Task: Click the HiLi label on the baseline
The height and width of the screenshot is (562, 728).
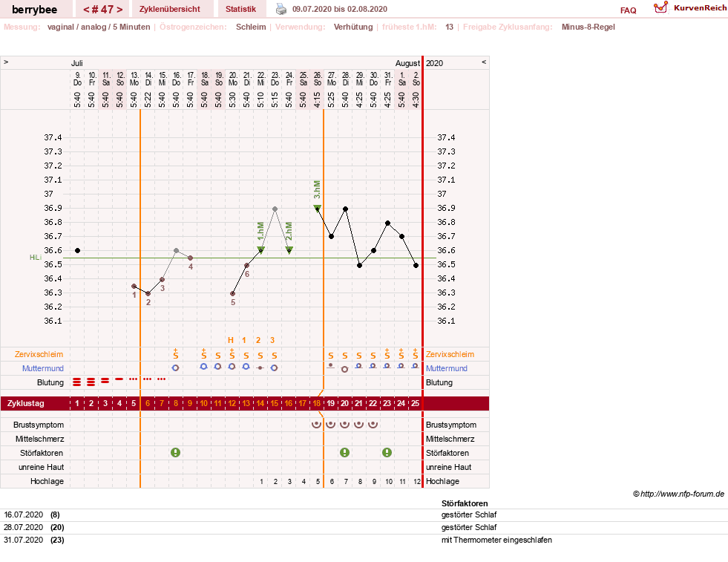Action: [36, 258]
